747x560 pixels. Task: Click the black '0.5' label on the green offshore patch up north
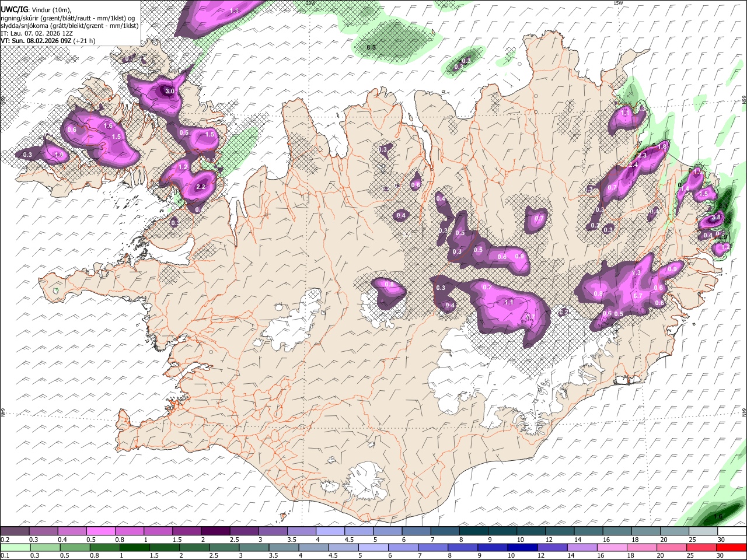[371, 47]
